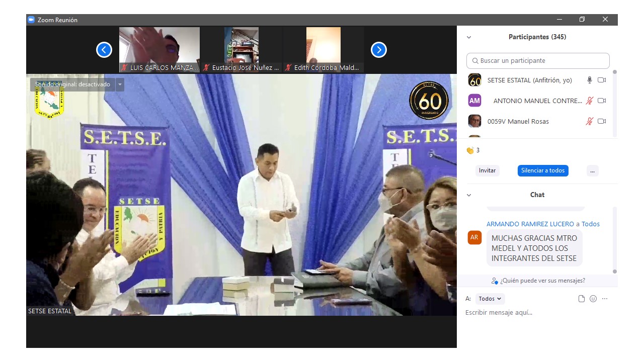The height and width of the screenshot is (362, 644).
Task: Toggle SETSE ESTATAL microphone icon
Action: pyautogui.click(x=590, y=80)
